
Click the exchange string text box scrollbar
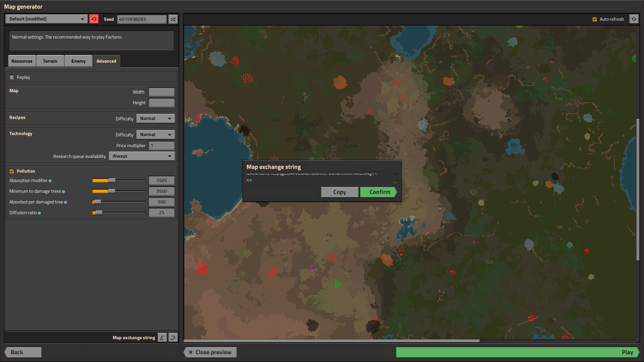pos(395,178)
